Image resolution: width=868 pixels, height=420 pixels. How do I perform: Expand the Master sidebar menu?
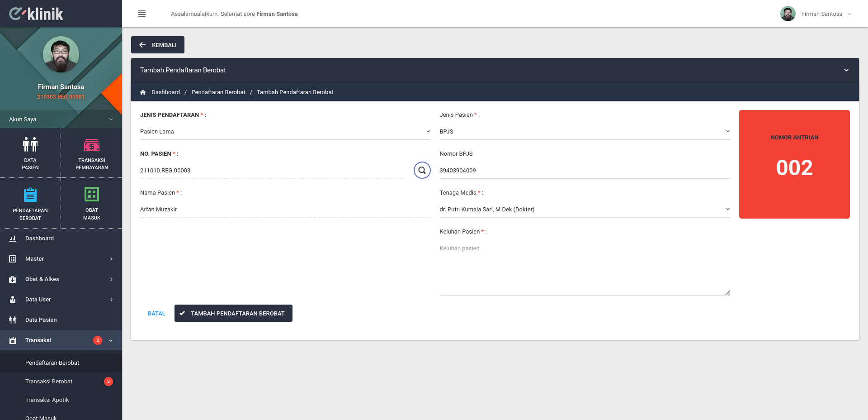61,259
